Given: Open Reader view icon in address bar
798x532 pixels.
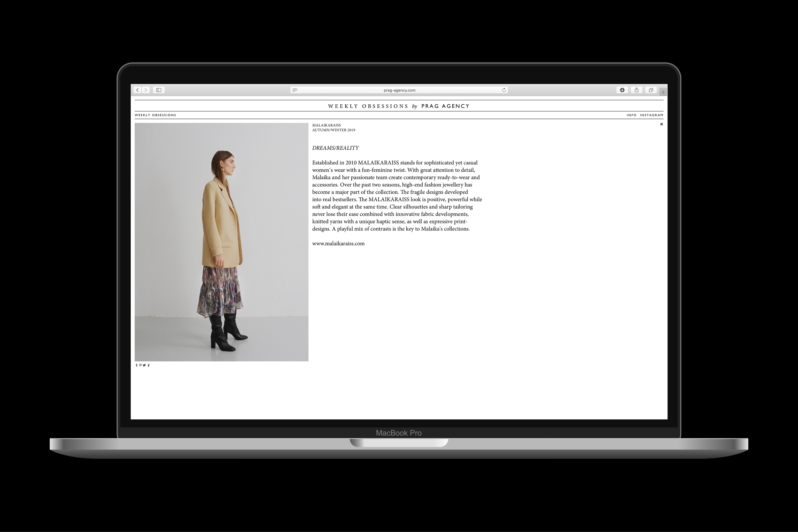Looking at the screenshot, I should pos(295,90).
